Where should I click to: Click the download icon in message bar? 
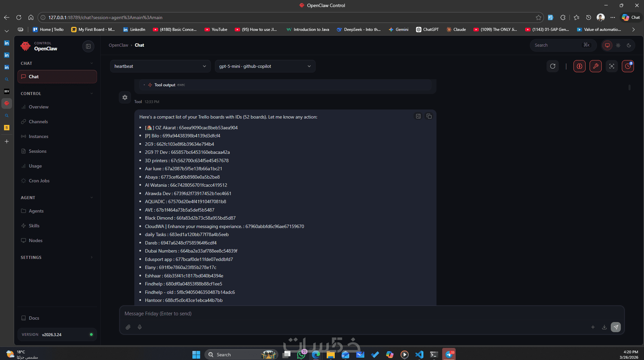click(x=604, y=327)
